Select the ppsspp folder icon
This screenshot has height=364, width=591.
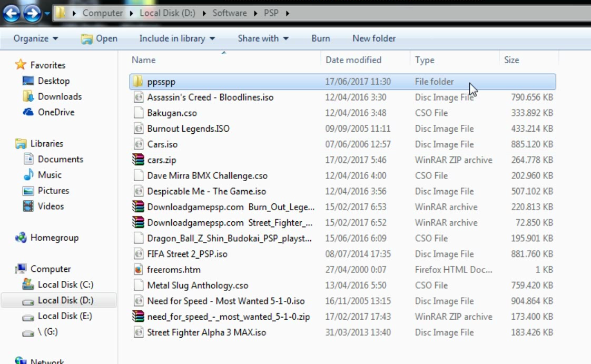click(138, 82)
